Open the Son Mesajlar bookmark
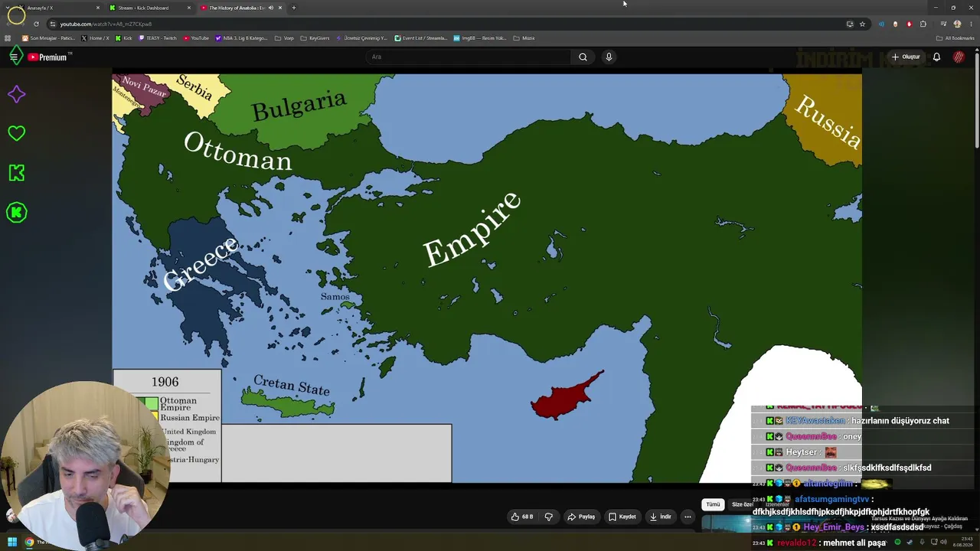 point(49,38)
